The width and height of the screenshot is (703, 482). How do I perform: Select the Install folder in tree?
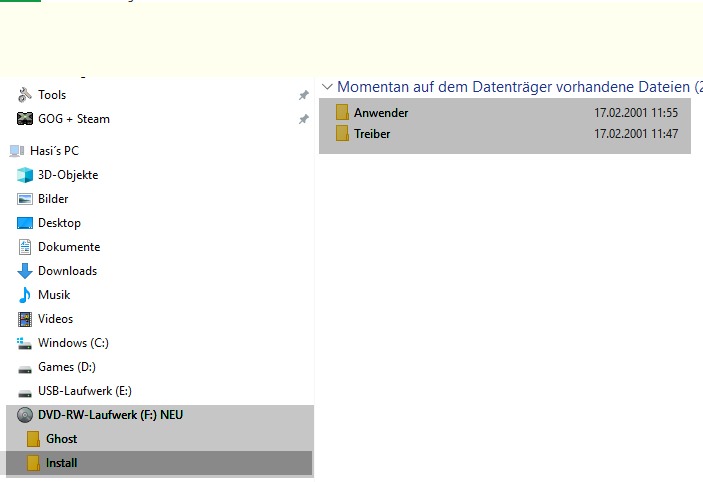click(x=62, y=463)
